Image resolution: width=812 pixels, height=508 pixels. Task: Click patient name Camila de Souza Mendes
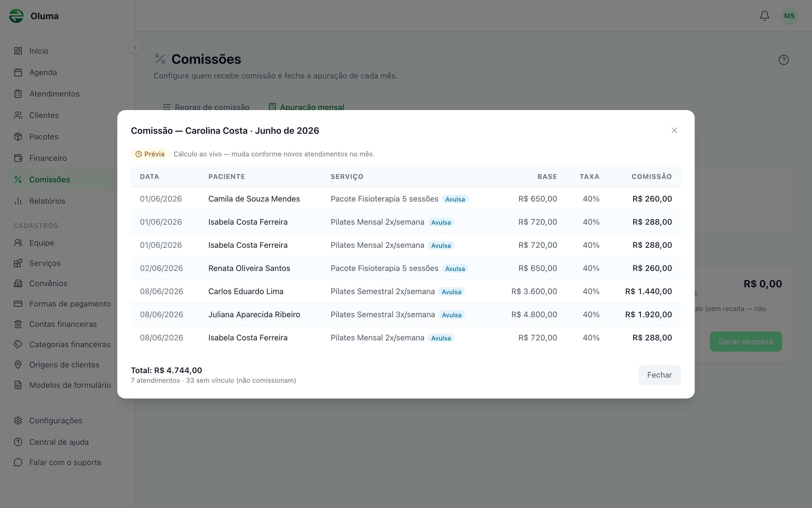pos(254,199)
